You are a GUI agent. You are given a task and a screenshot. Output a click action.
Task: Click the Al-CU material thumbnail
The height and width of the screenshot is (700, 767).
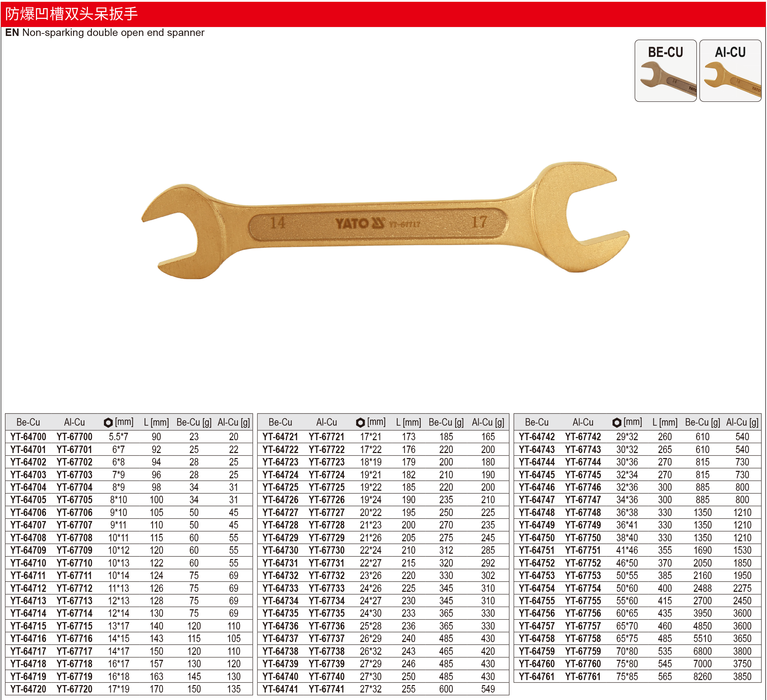730,71
